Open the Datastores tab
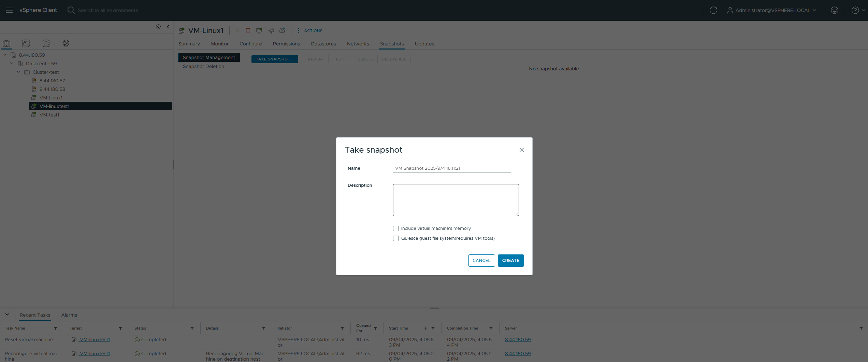 (323, 44)
